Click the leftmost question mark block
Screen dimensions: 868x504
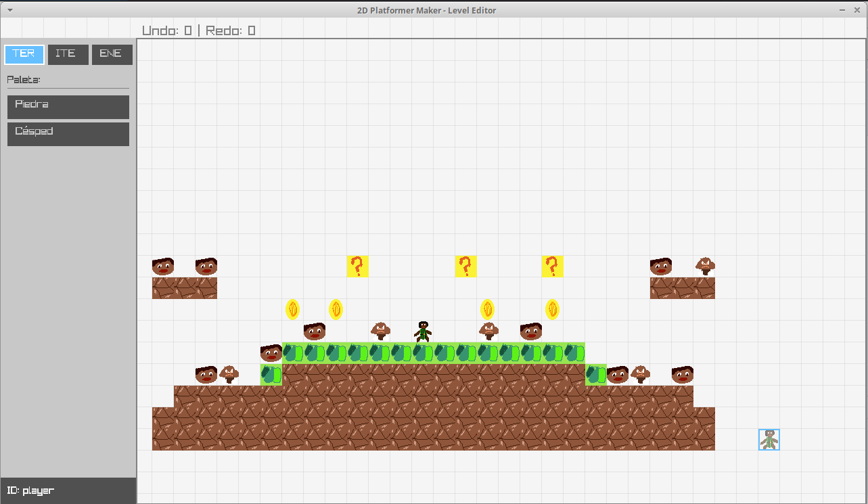click(358, 267)
